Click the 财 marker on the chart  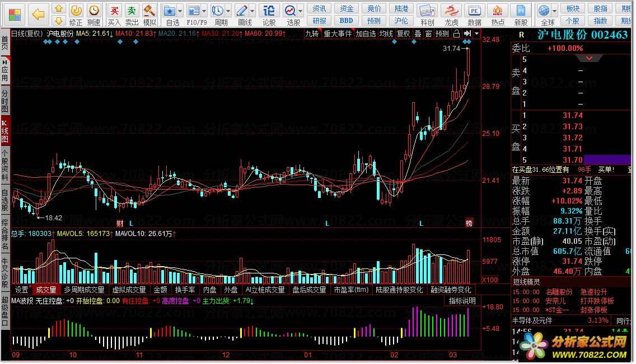pyautogui.click(x=120, y=223)
